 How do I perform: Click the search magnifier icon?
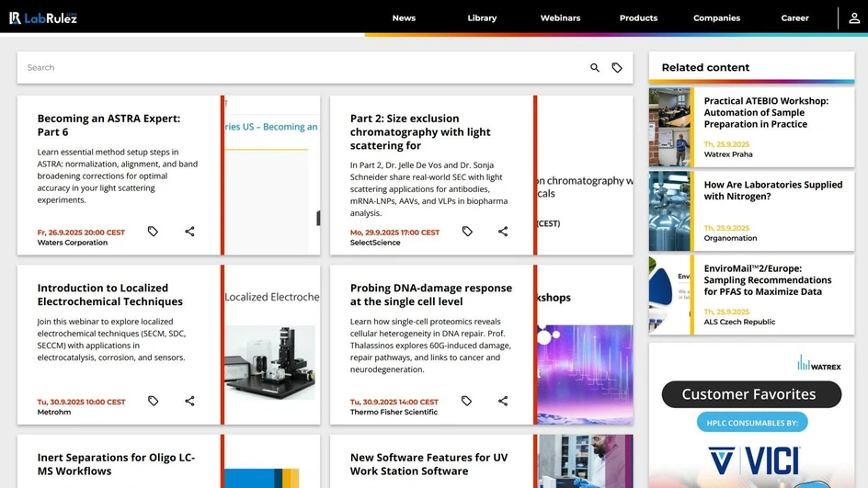(x=595, y=68)
